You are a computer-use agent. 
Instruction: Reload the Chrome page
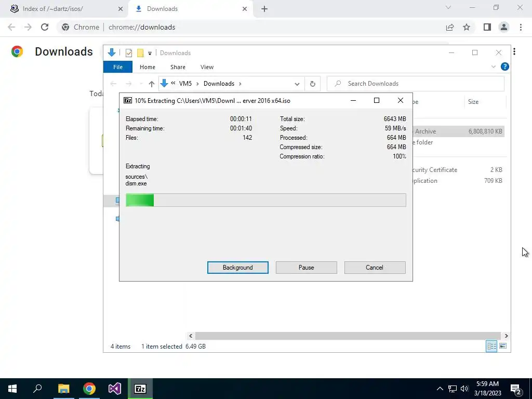click(45, 27)
